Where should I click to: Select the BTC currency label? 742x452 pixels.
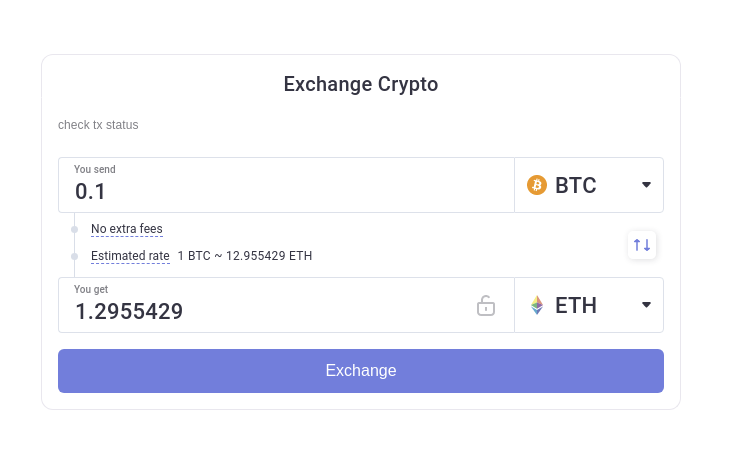(575, 185)
